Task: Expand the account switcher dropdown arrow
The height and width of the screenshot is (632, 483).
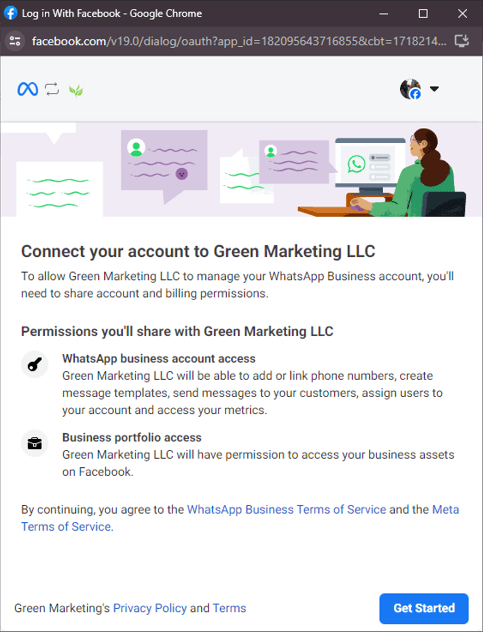Action: [x=434, y=89]
